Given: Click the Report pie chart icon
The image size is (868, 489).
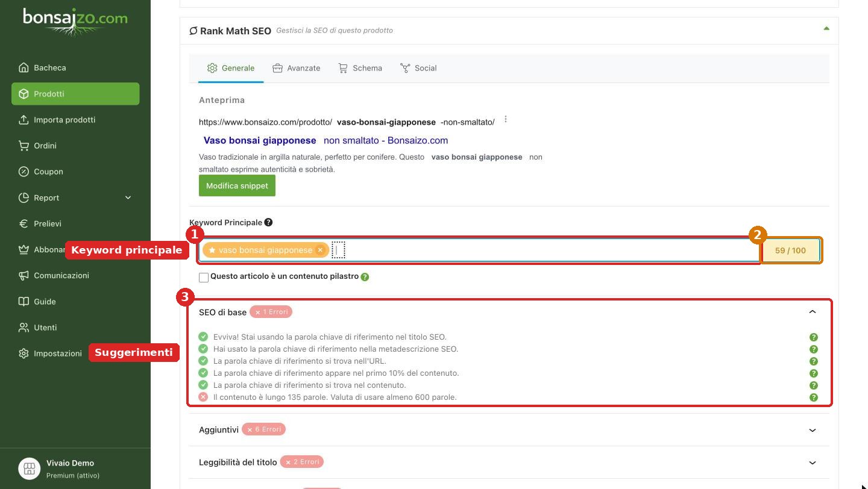Looking at the screenshot, I should pyautogui.click(x=24, y=198).
